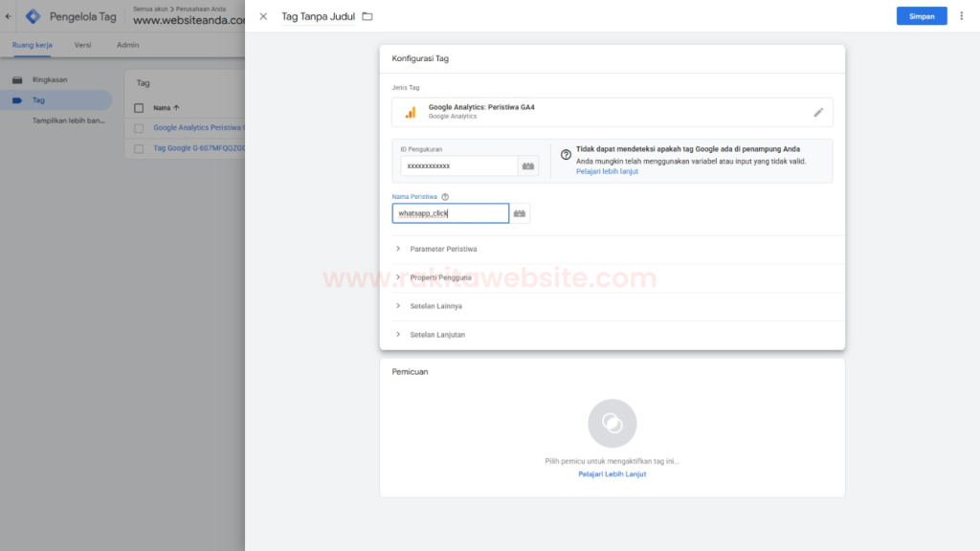Open the folder icon next to the tag title
Viewport: 980px width, 551px height.
[367, 16]
